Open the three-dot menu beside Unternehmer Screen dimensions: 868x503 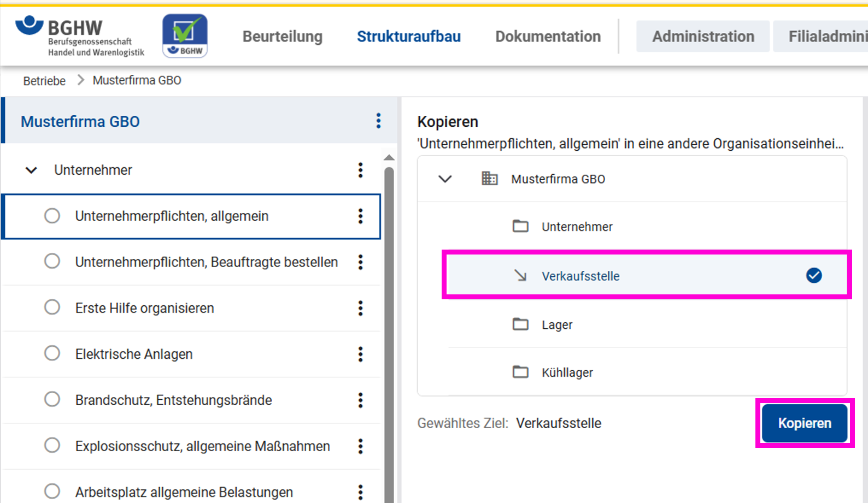pyautogui.click(x=360, y=170)
